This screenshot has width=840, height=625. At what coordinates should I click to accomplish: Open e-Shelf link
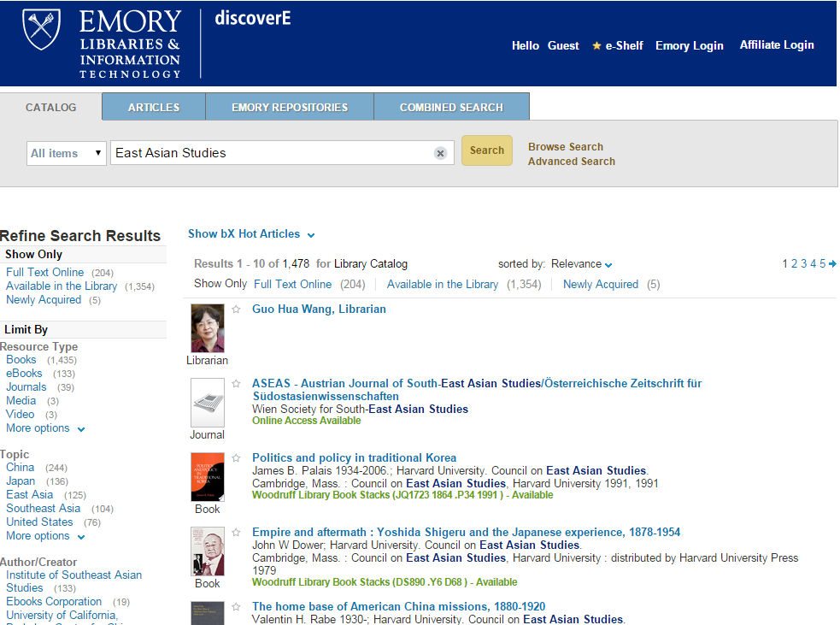pos(624,45)
